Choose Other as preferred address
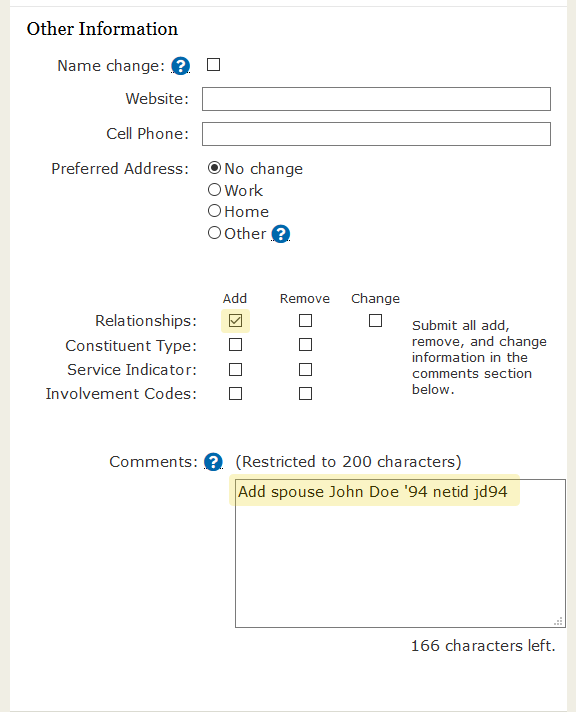Viewport: 576px width, 712px height. click(214, 233)
